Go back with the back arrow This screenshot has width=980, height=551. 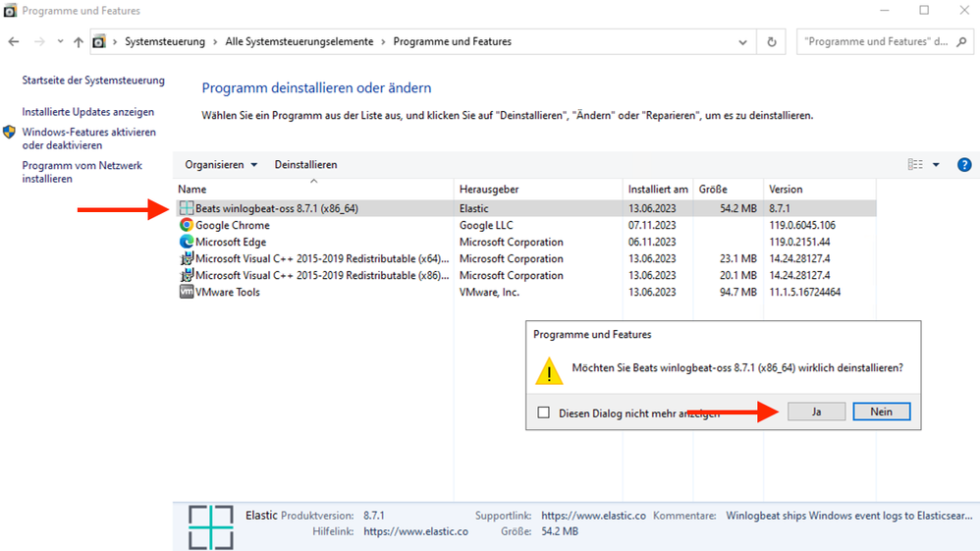(x=14, y=41)
